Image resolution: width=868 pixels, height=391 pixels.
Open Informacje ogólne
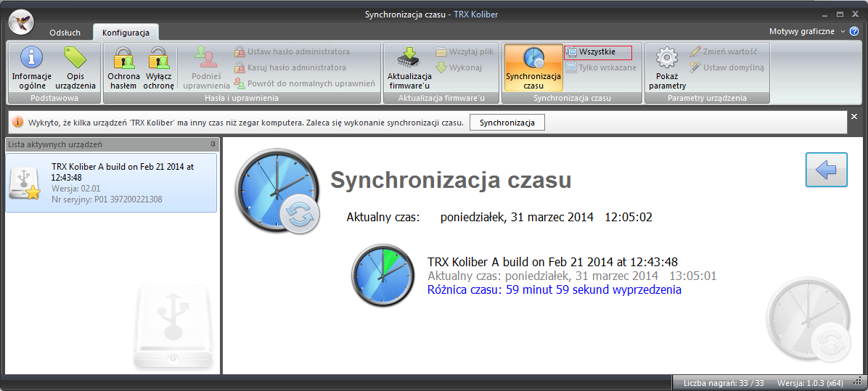31,68
